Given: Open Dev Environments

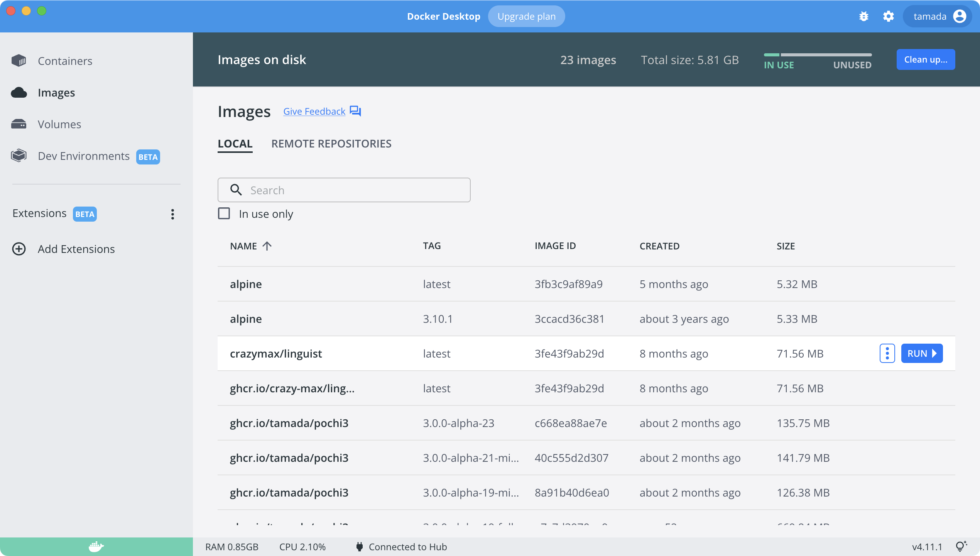Looking at the screenshot, I should coord(83,156).
